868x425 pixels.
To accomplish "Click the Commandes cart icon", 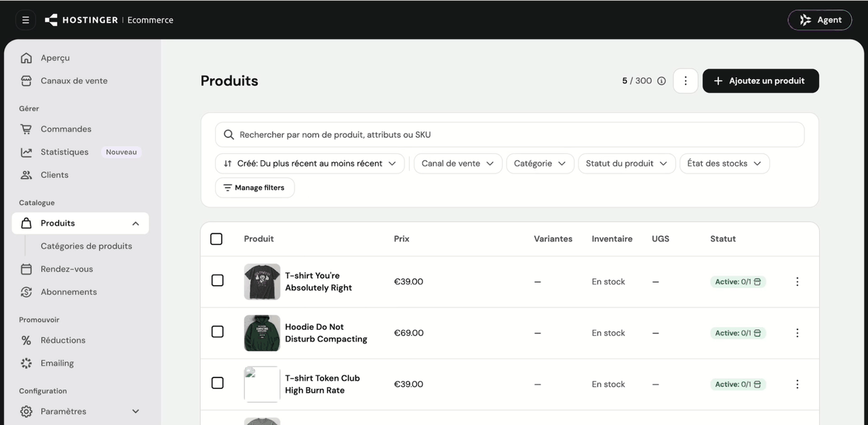I will pyautogui.click(x=26, y=129).
